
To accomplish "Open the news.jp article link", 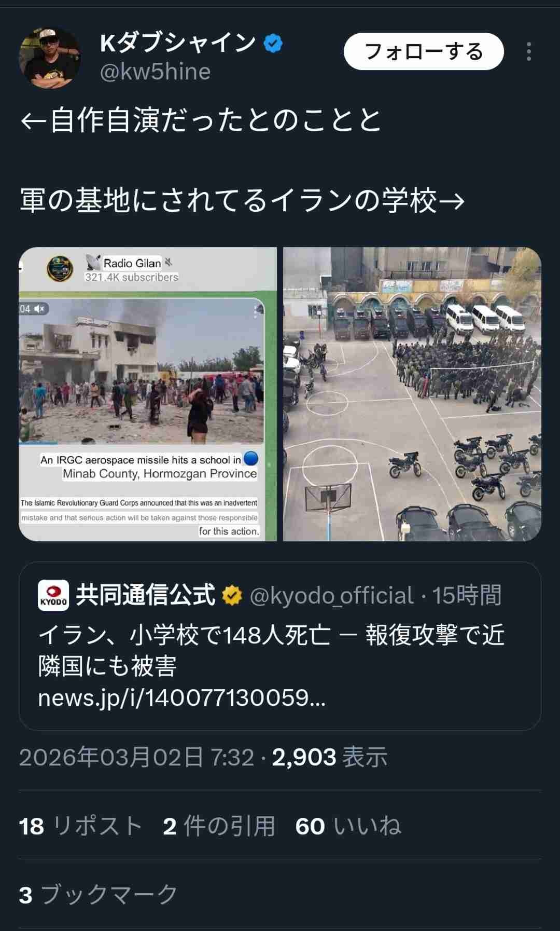I will pos(182,698).
